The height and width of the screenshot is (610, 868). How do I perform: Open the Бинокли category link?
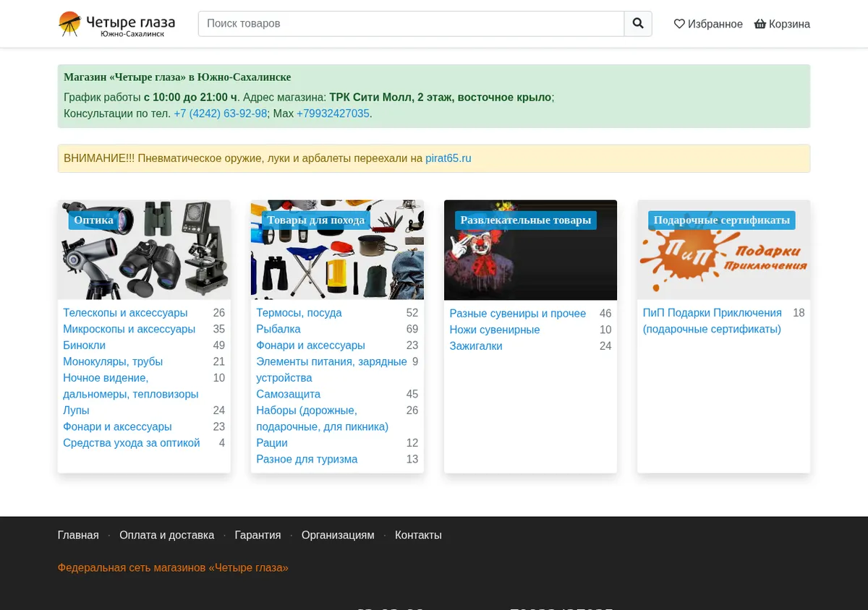tap(84, 345)
